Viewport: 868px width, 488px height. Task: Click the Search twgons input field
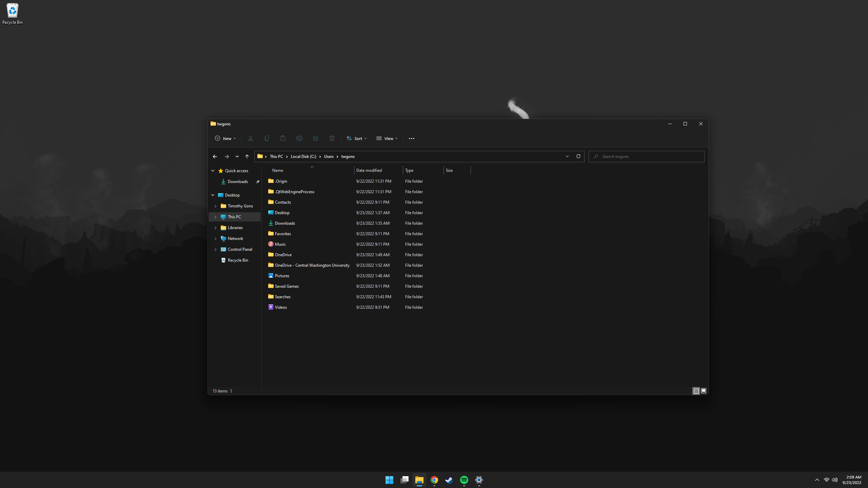click(647, 157)
